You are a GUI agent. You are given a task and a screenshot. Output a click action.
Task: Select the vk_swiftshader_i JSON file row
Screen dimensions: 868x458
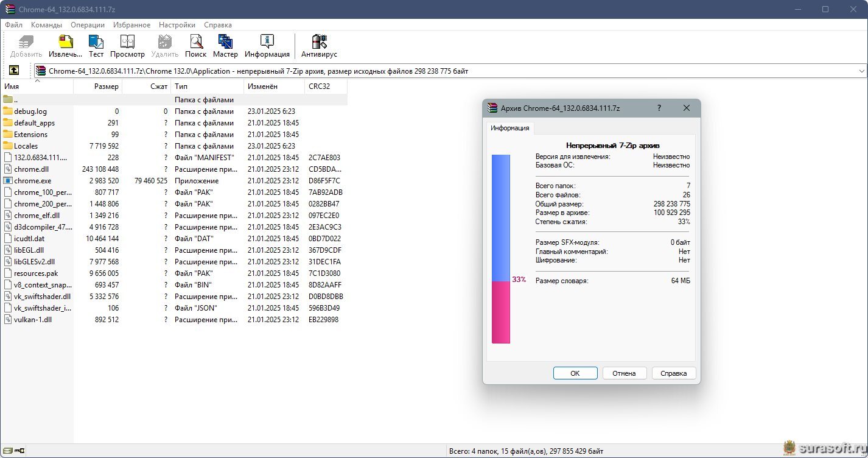pos(173,308)
